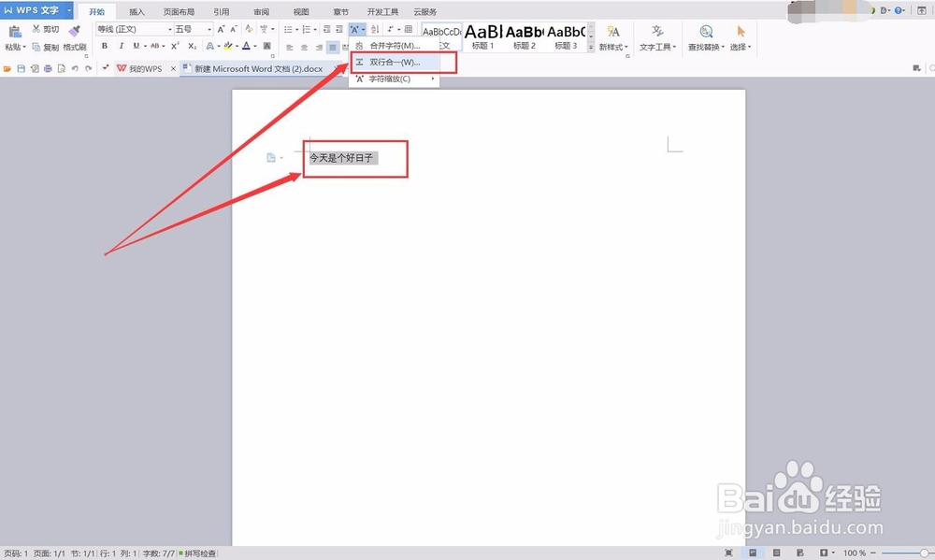Open the 字符缩放(C) submenu
935x560 pixels.
point(395,79)
